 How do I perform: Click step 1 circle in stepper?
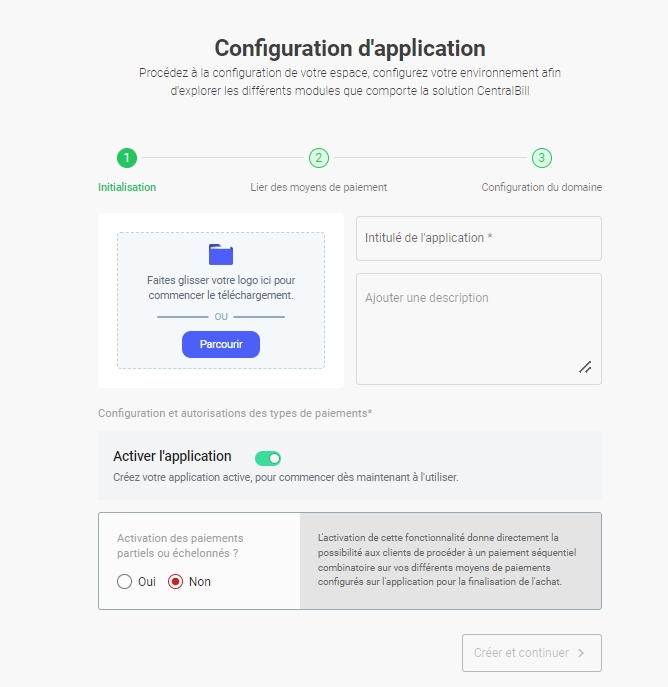[x=126, y=158]
